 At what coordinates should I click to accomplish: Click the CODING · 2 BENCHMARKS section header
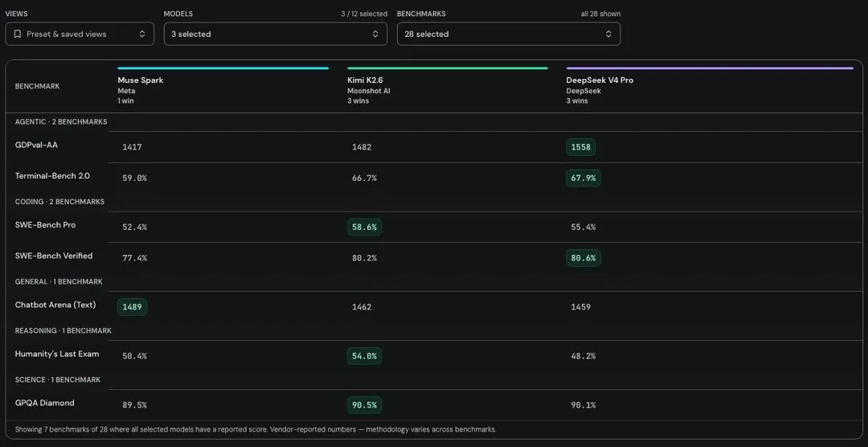(59, 202)
